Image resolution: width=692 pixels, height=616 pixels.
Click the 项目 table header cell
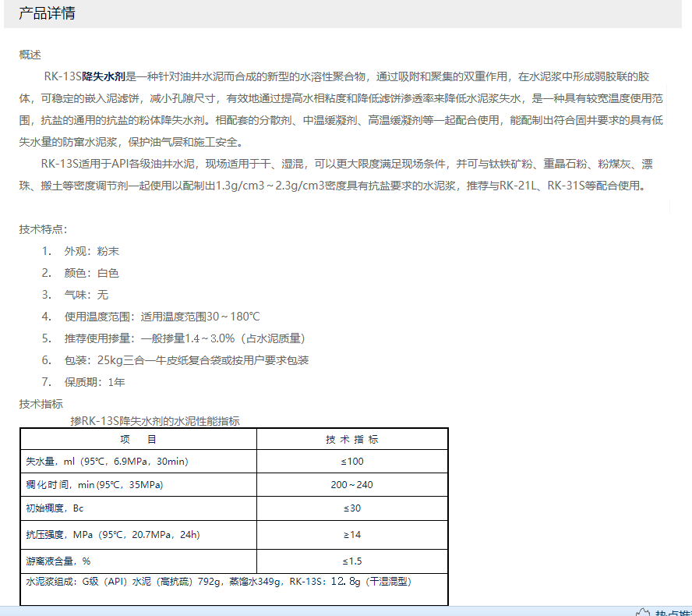138,440
